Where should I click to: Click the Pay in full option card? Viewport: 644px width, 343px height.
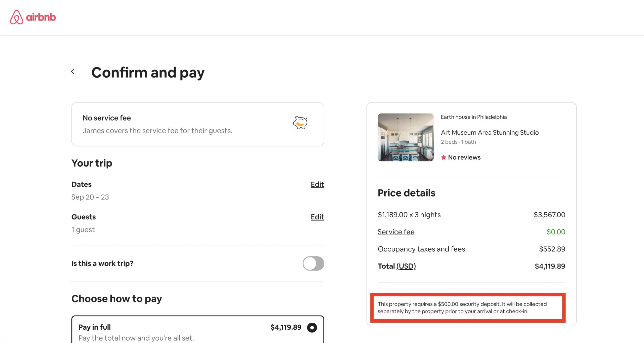[176, 332]
